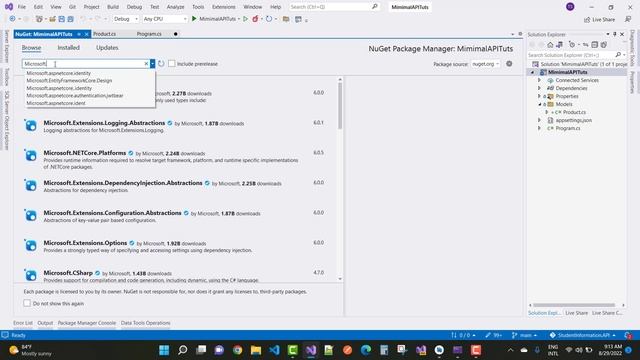Open the Debug configuration dropdown
The height and width of the screenshot is (360, 640).
(125, 19)
